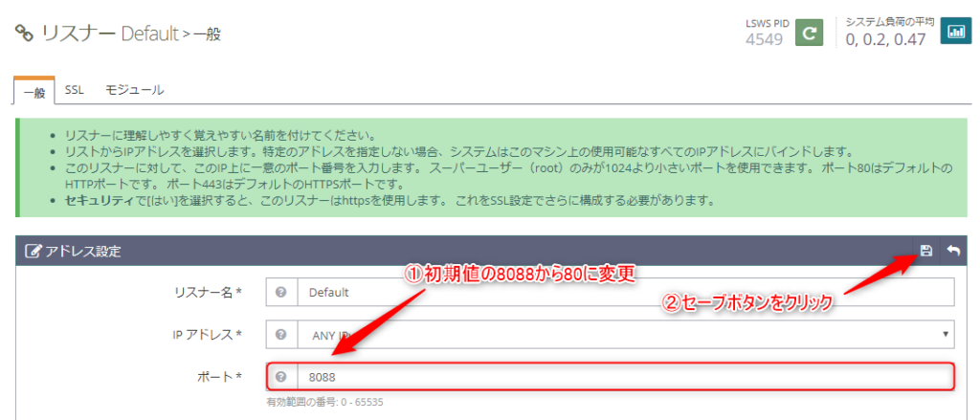Click help icon beside ポート field
The image size is (980, 420).
280,377
